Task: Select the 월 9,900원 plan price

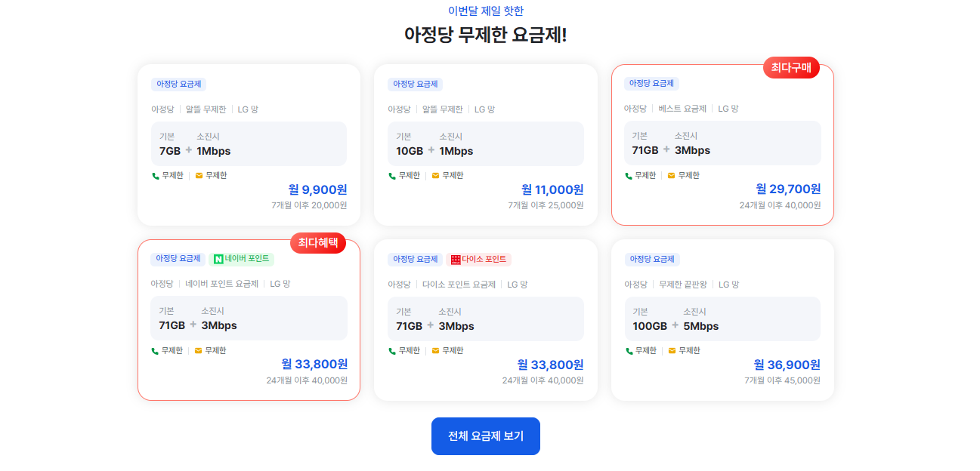Action: [317, 189]
